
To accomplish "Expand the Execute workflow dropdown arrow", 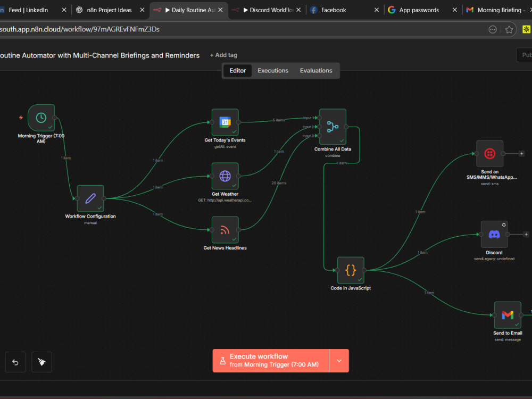I will pos(339,361).
